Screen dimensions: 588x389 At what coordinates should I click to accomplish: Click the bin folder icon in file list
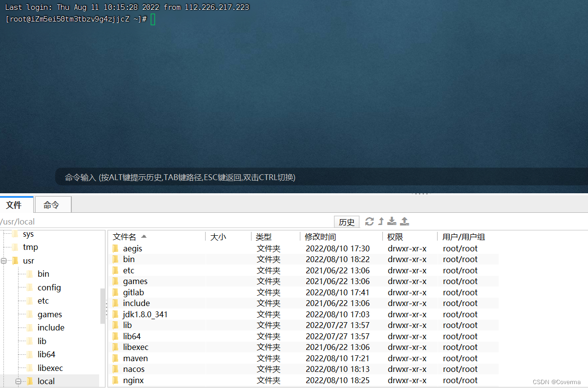tap(115, 260)
